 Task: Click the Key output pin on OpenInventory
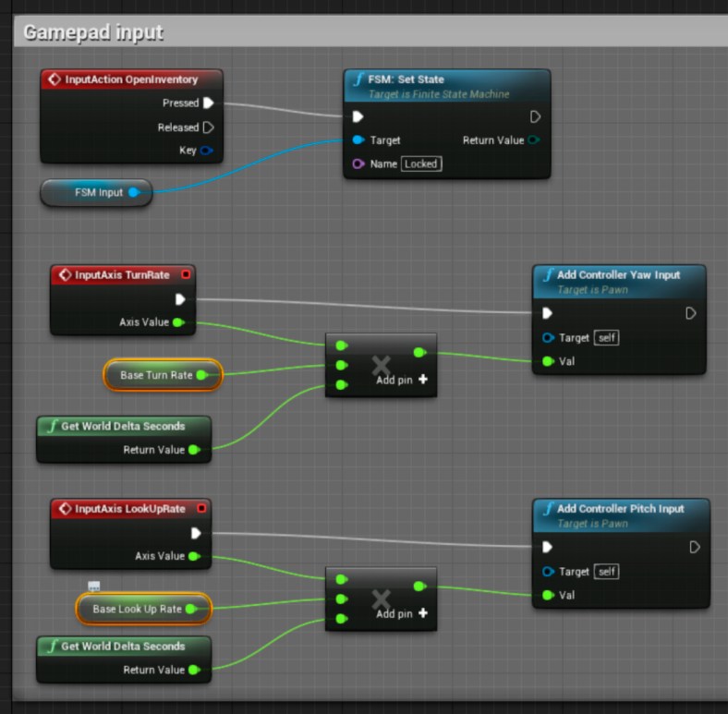coord(207,151)
